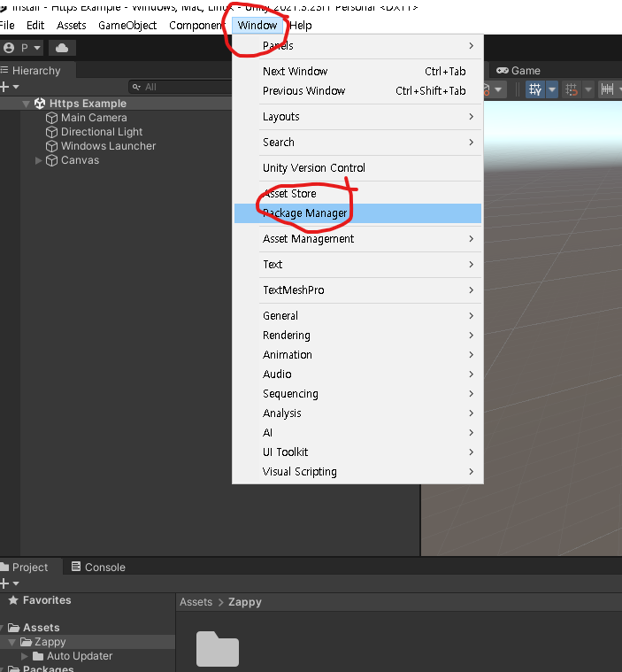Select Favorites in Project panel
The width and height of the screenshot is (622, 672).
coord(47,600)
